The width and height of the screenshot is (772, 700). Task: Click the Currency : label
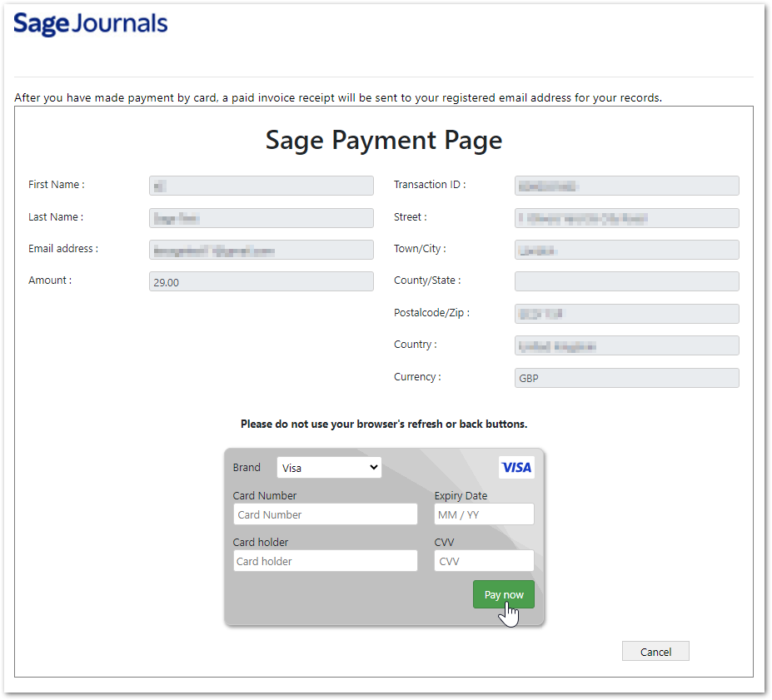coord(417,377)
